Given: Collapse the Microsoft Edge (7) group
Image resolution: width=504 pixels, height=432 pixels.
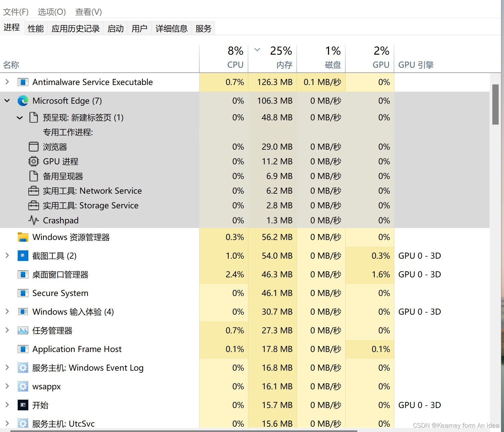Looking at the screenshot, I should point(7,100).
